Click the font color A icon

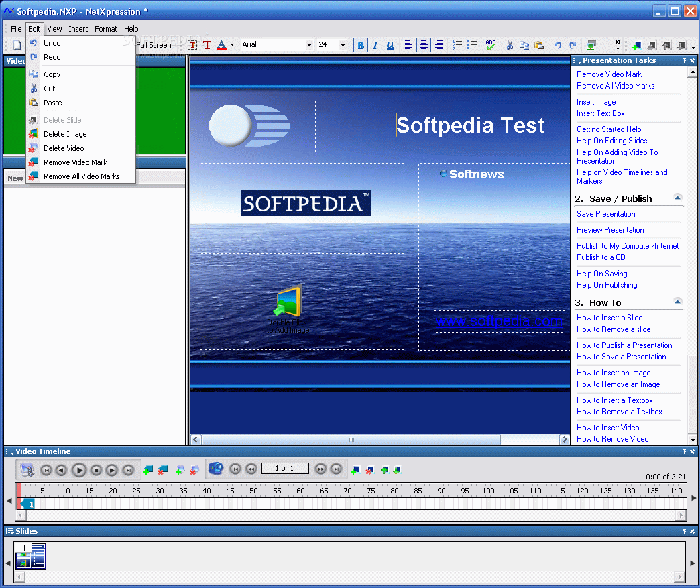[x=222, y=45]
